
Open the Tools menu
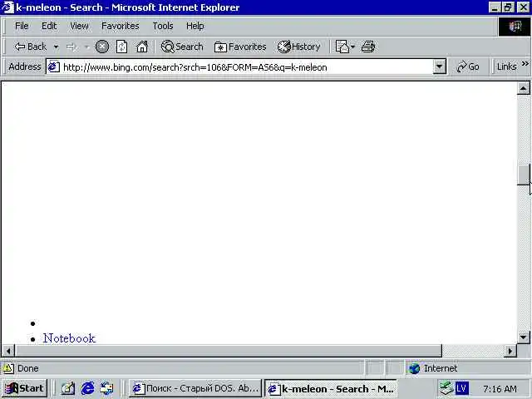point(163,26)
